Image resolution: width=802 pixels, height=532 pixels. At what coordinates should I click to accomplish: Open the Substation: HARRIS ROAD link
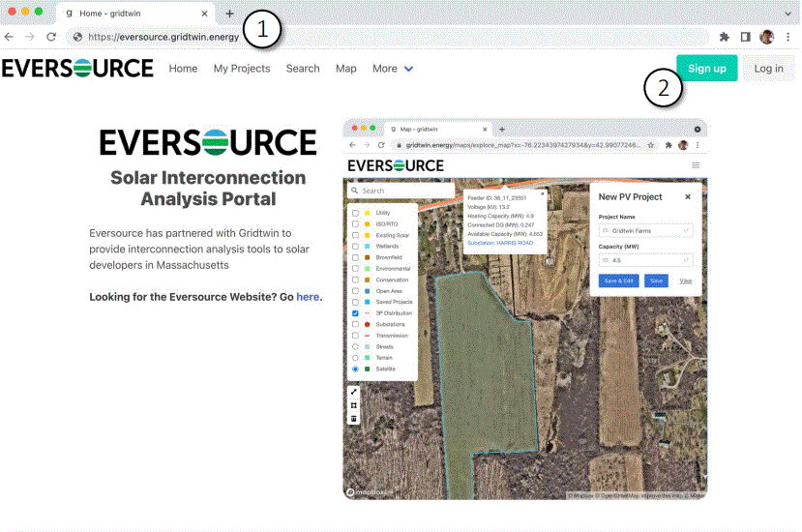500,243
